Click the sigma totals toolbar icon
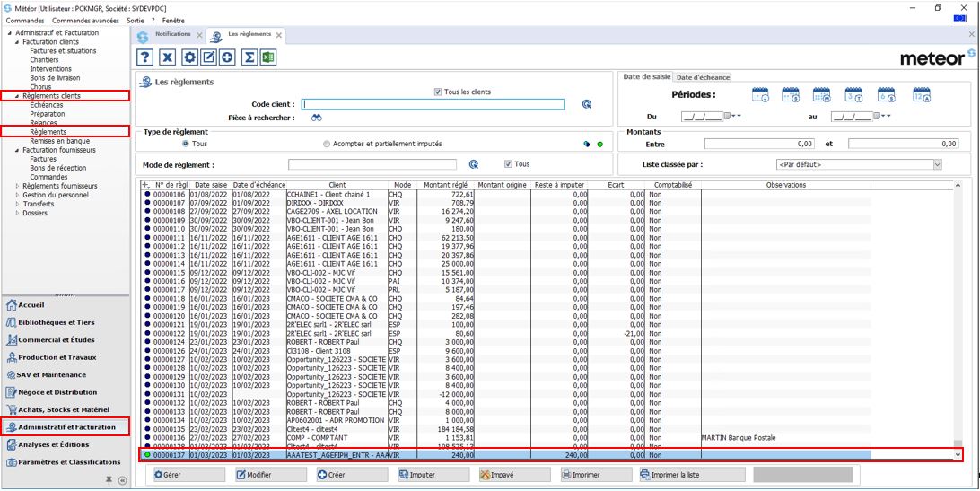This screenshot has height=491, width=980. 249,57
